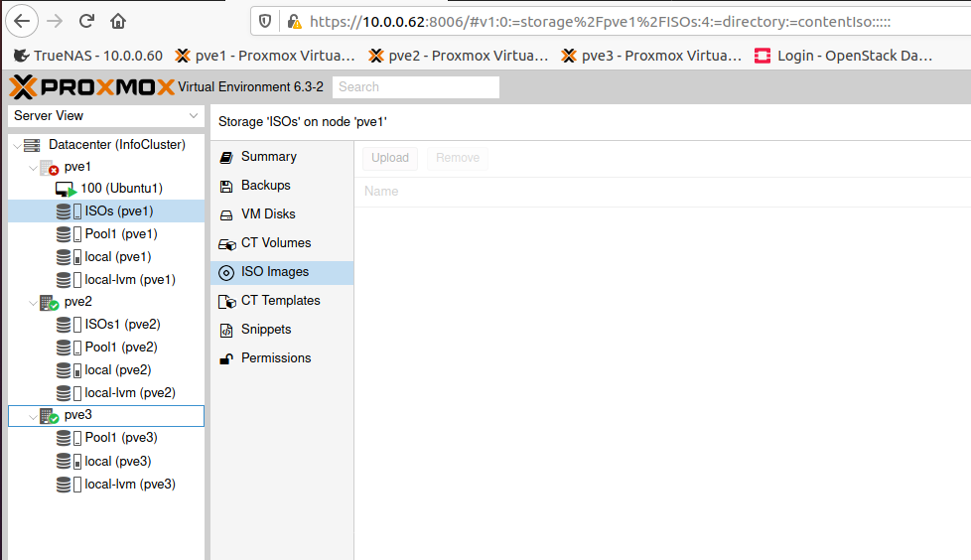
Task: Click the storage icon beside local (pve1)
Action: click(x=69, y=257)
